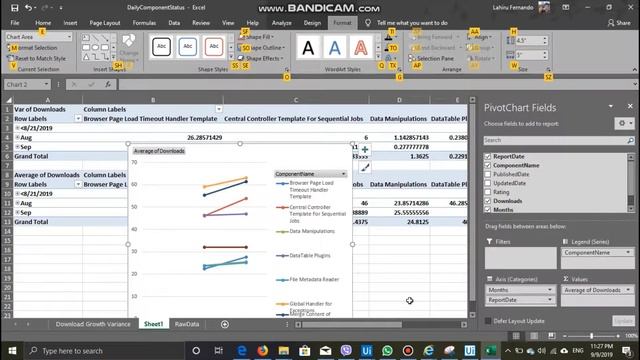Click Chart Elements plus button
Viewport: 640px width, 360px height.
pos(365,149)
